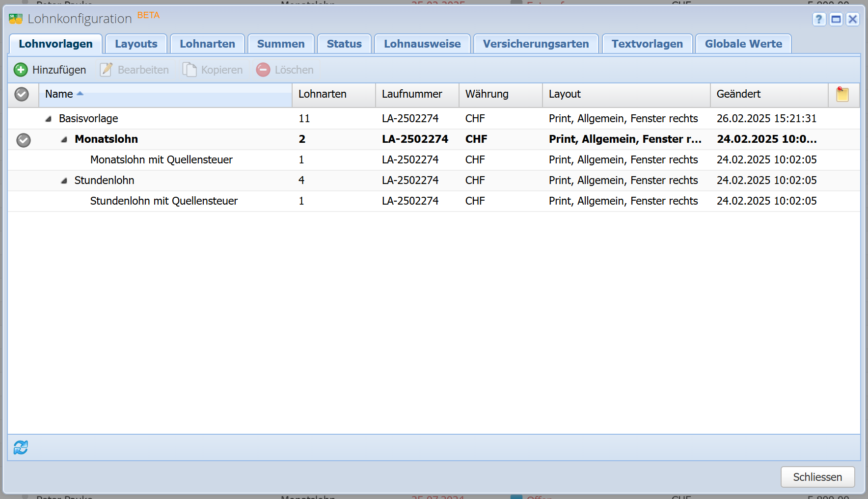
Task: Collapse the Basisvorlage tree node
Action: pyautogui.click(x=48, y=119)
